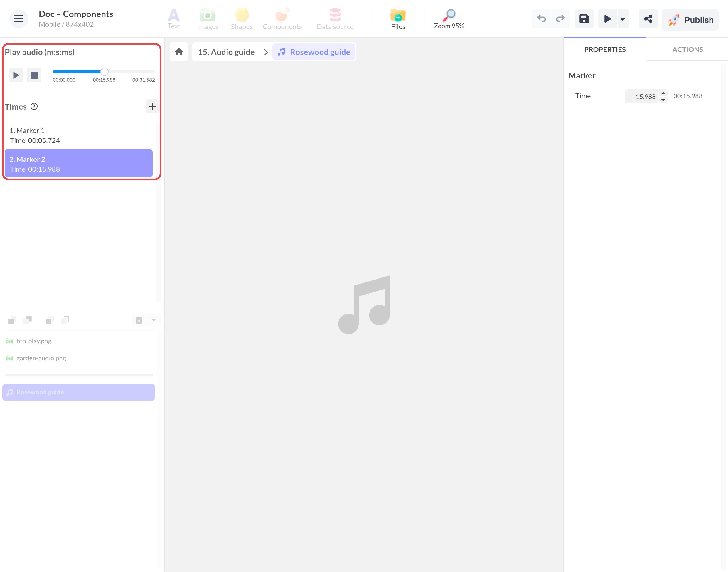Select the garden-audio.png layer
Screen dimensions: 728x572
(x=79, y=358)
